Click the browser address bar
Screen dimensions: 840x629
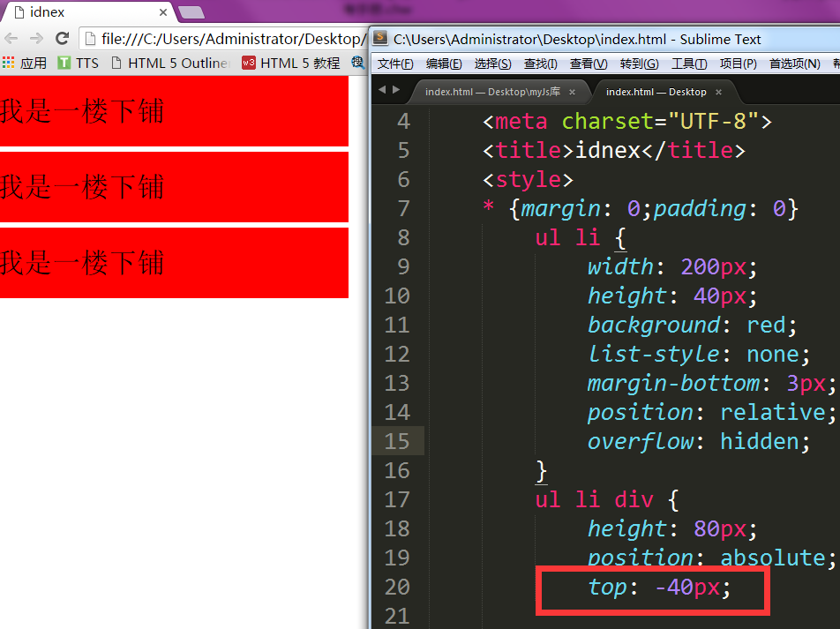click(x=229, y=39)
